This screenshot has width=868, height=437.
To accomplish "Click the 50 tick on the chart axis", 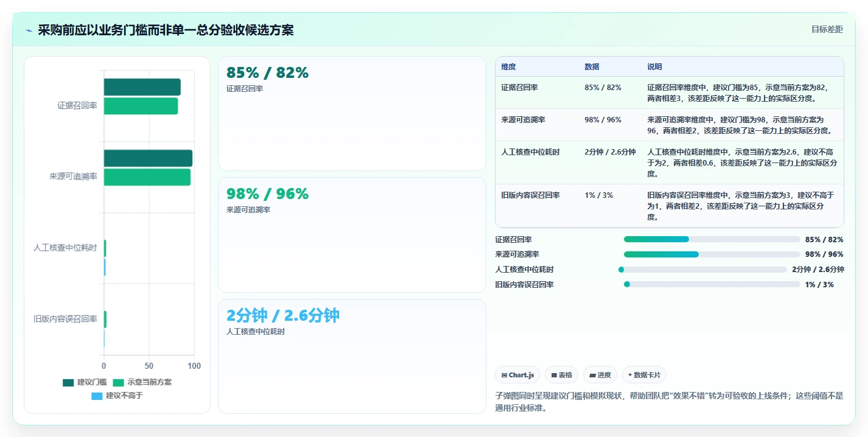I will (149, 366).
